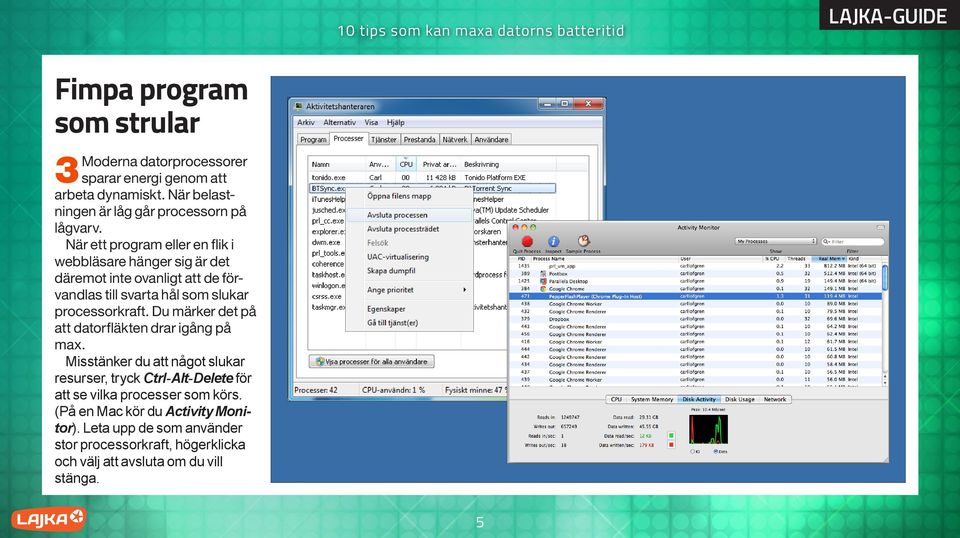Choose Skapa dumpfil from context menu
The image size is (960, 538).
click(x=410, y=271)
